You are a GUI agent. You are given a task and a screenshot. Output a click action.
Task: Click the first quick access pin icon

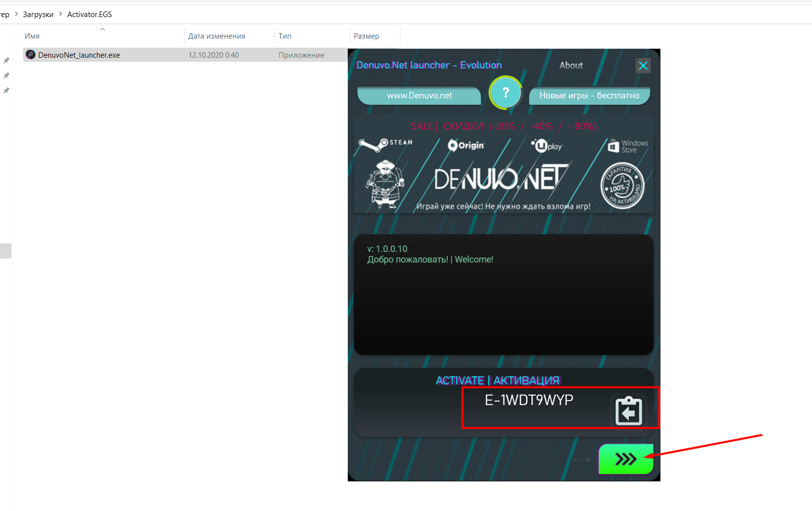tap(6, 60)
